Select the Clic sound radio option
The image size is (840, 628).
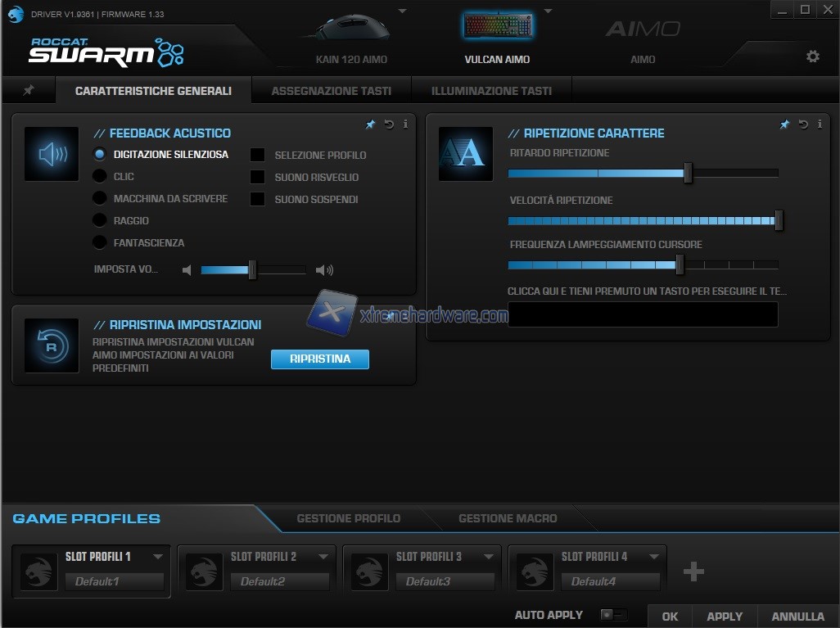[x=100, y=176]
